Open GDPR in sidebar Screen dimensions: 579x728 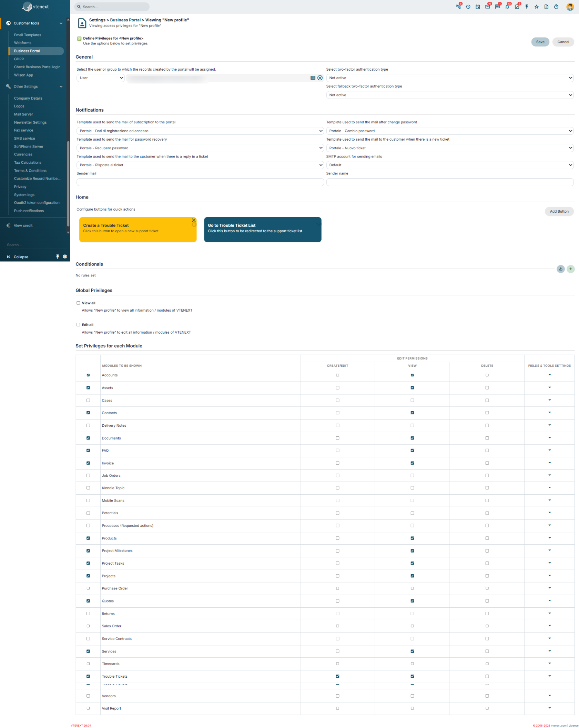19,59
